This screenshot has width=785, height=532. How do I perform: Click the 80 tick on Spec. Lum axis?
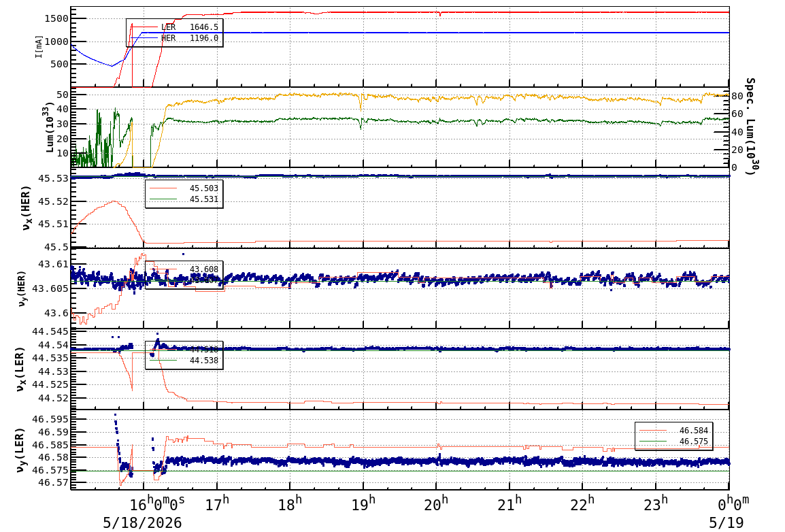tap(737, 96)
